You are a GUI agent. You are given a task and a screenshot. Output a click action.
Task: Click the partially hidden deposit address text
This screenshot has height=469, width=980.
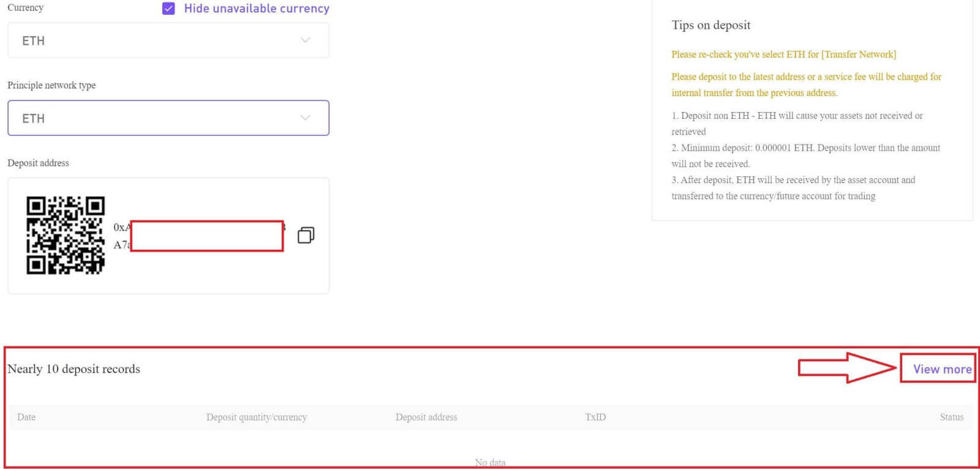pyautogui.click(x=122, y=236)
